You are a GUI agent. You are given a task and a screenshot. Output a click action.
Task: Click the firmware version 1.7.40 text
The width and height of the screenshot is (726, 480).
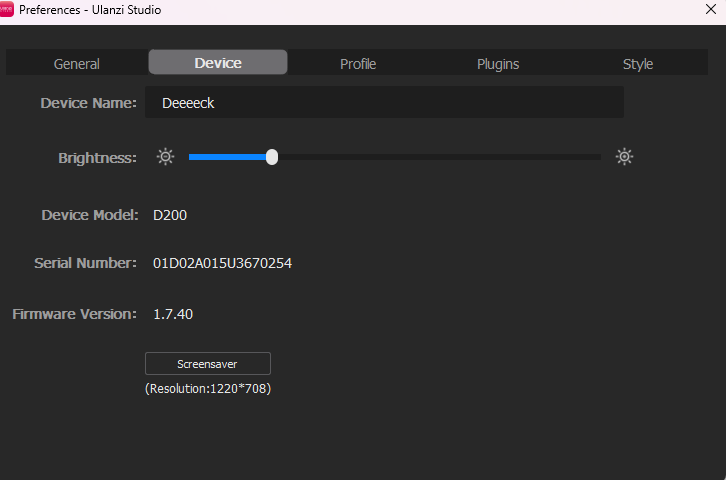pos(173,314)
